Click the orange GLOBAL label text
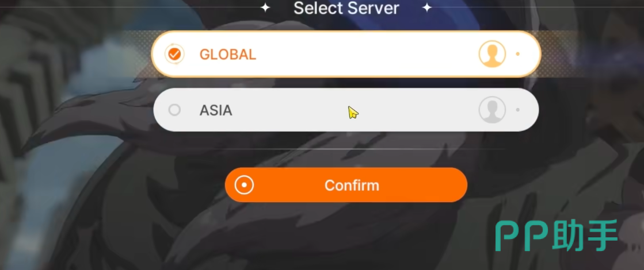This screenshot has height=270, width=644. point(228,55)
